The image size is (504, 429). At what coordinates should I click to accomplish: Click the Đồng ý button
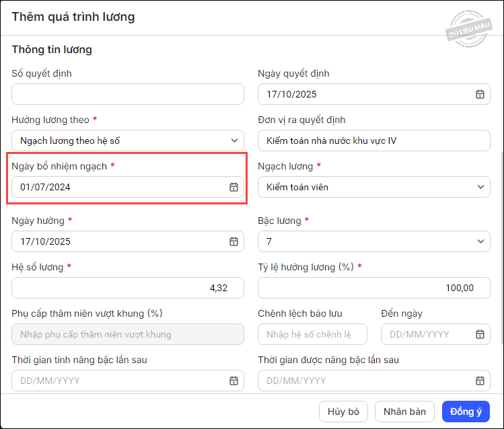466,412
